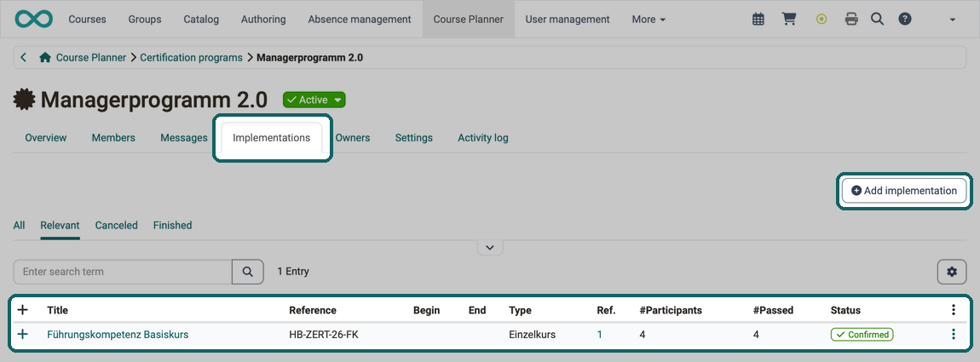Sort by the Title column header
980x362 pixels.
point(57,310)
